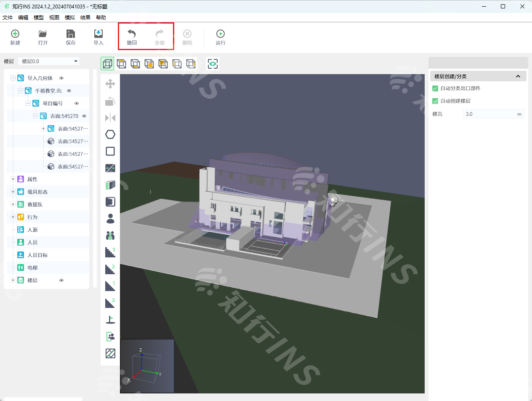The image size is (532, 401).
Task: Select the ramp tool labeled 2
Action: (x=110, y=303)
